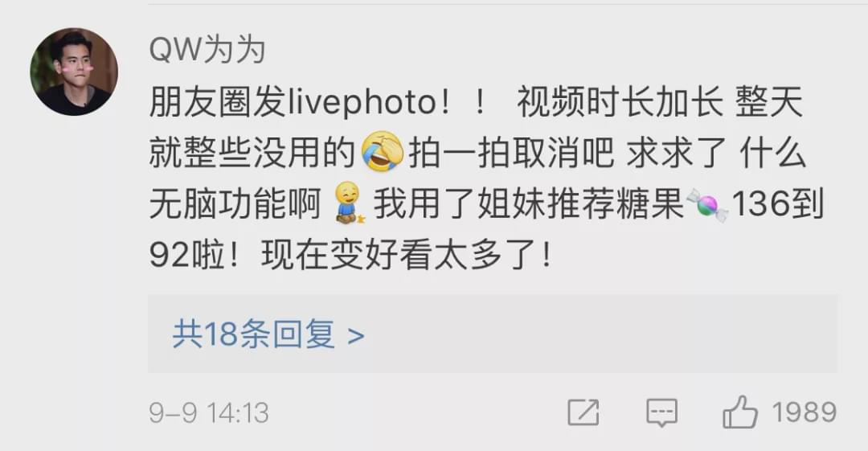Expand replies using the > chevron
The image size is (868, 451).
(356, 335)
